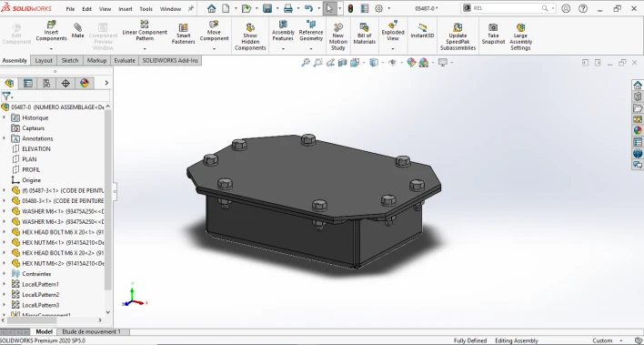644x345 pixels.
Task: Click the Appearances icon in the task pane
Action: (x=638, y=130)
